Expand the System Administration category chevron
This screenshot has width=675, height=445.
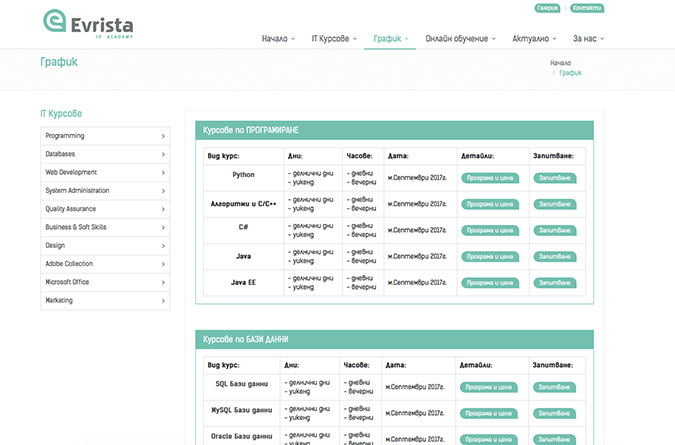163,191
